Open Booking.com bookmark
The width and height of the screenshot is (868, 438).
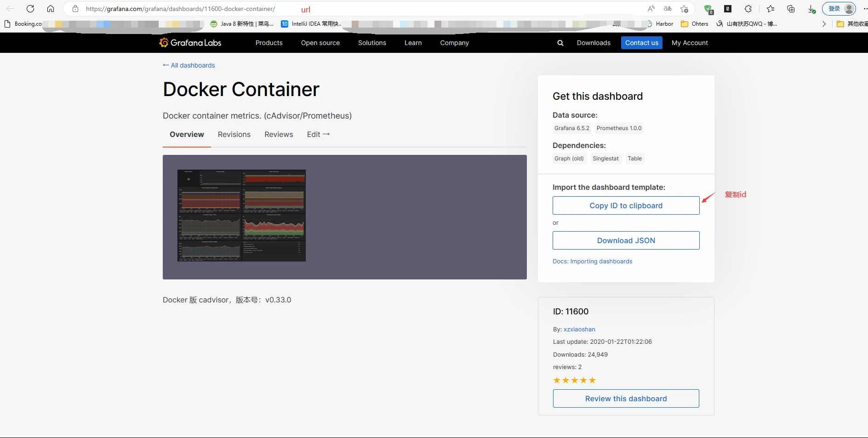click(23, 24)
